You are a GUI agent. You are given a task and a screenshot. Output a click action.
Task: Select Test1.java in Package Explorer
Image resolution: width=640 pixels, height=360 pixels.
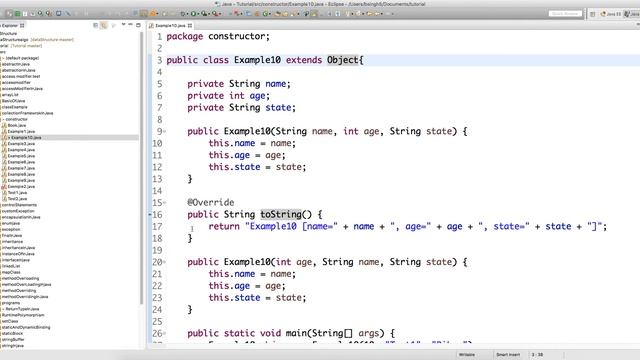click(x=17, y=193)
